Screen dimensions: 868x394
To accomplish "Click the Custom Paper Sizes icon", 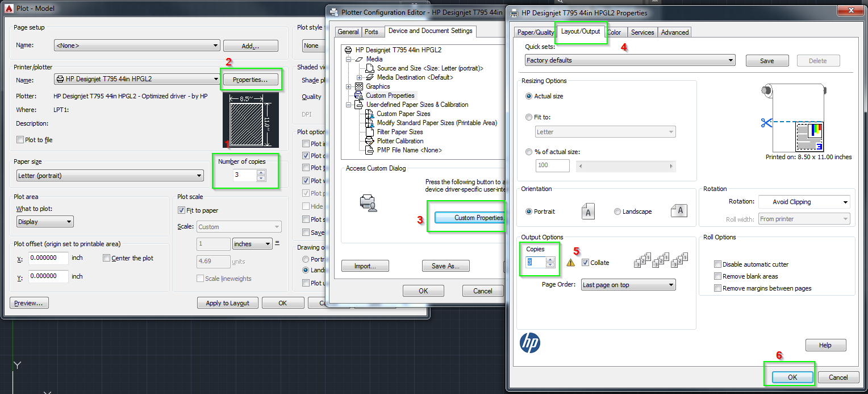I will click(370, 114).
